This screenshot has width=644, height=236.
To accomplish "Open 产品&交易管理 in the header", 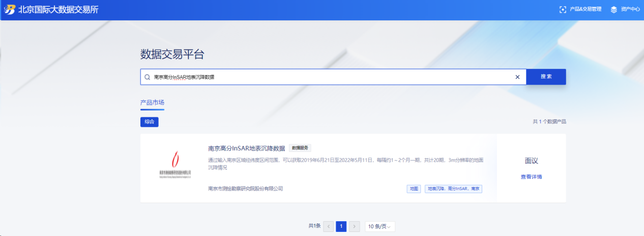I will point(580,9).
